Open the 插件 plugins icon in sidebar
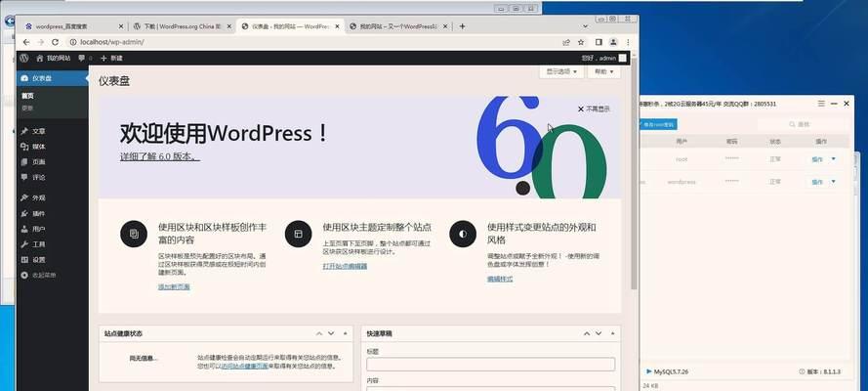 pos(24,213)
